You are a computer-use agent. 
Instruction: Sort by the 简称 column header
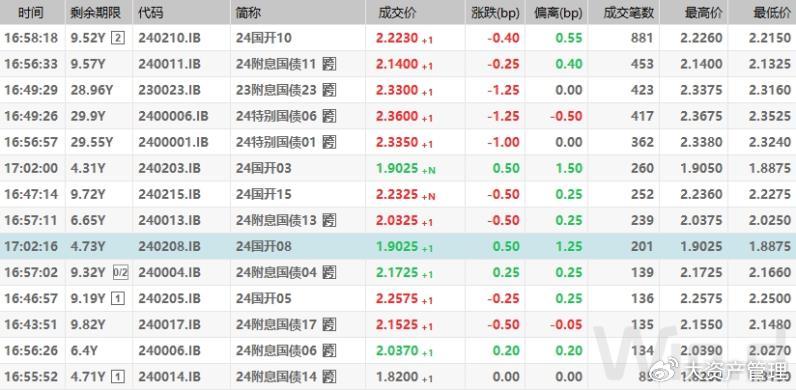click(248, 13)
